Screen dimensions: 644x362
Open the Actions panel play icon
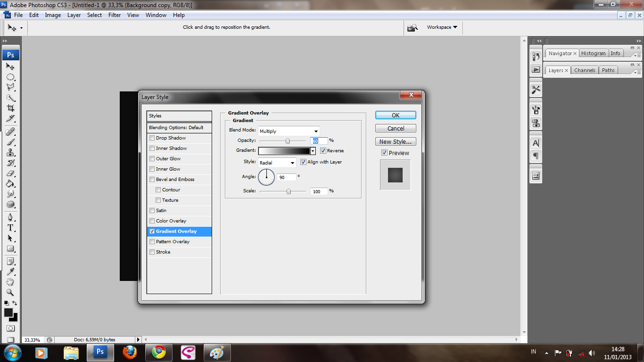coord(536,69)
